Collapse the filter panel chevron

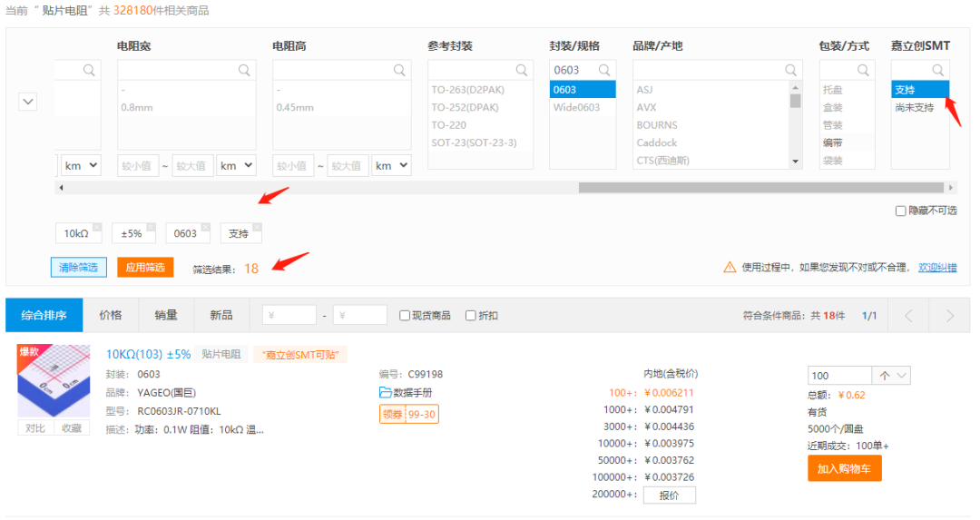coord(28,102)
